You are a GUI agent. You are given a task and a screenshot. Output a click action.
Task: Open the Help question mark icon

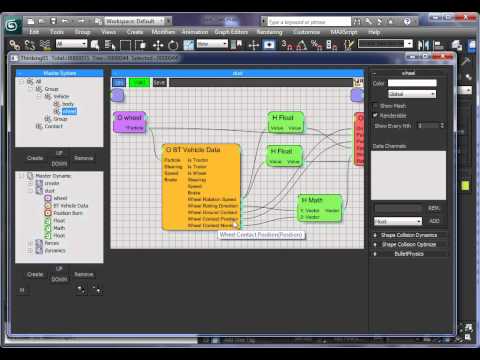(x=407, y=22)
